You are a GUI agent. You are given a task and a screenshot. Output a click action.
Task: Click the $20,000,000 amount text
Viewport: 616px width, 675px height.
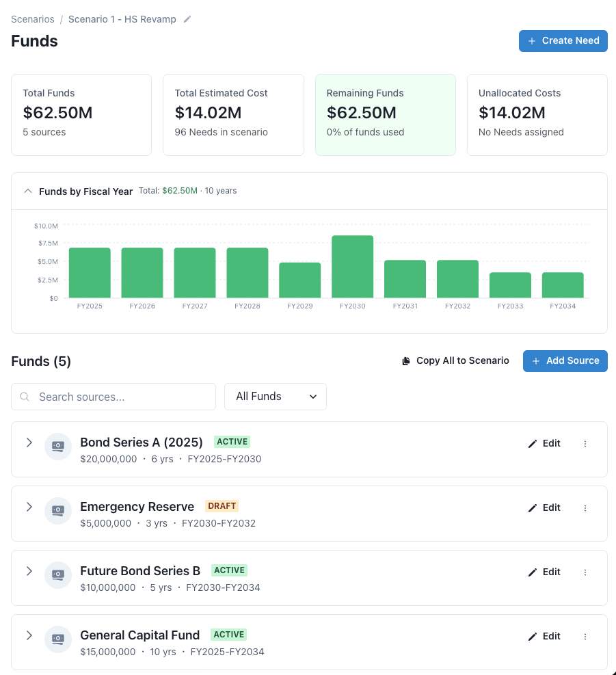click(109, 459)
